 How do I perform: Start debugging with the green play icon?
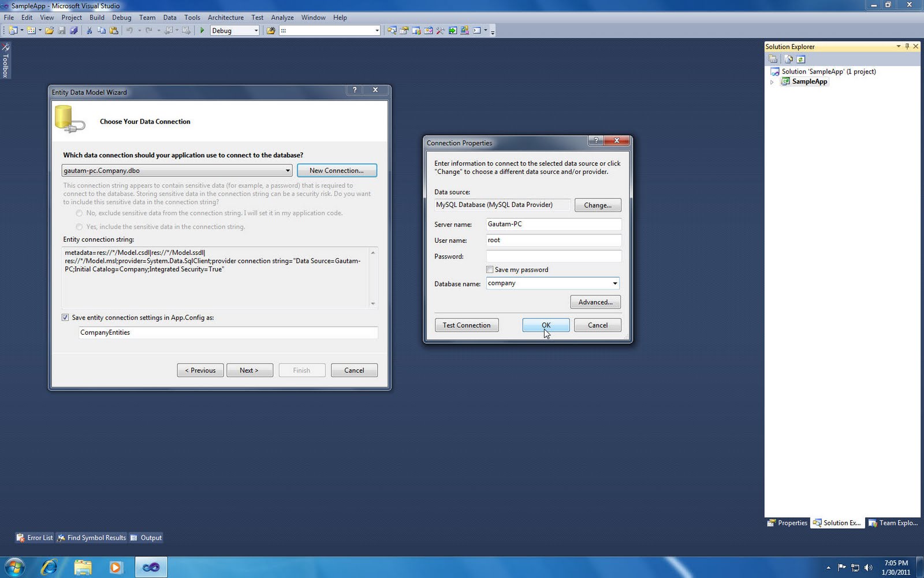click(202, 30)
